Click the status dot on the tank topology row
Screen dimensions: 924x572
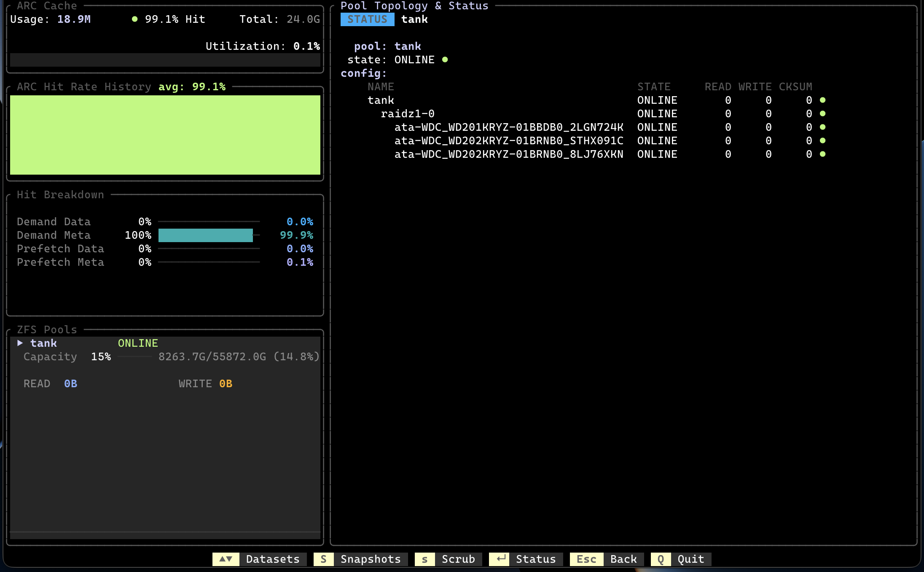coord(822,100)
